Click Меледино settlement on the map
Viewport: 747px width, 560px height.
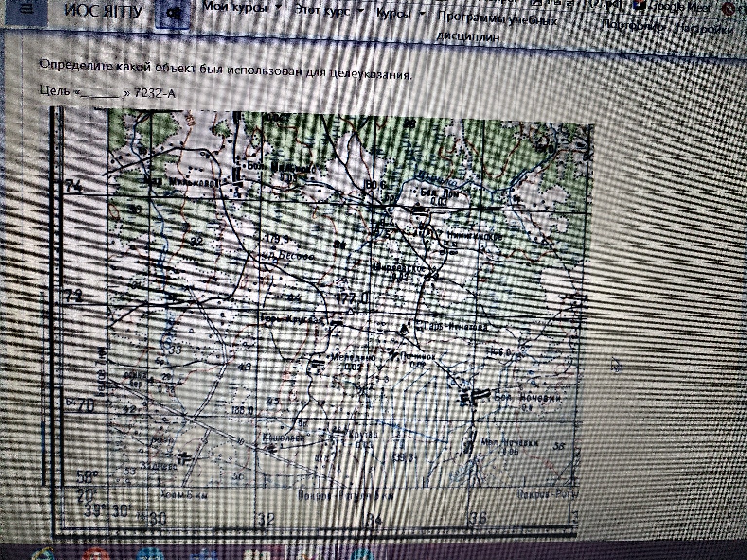[x=352, y=357]
